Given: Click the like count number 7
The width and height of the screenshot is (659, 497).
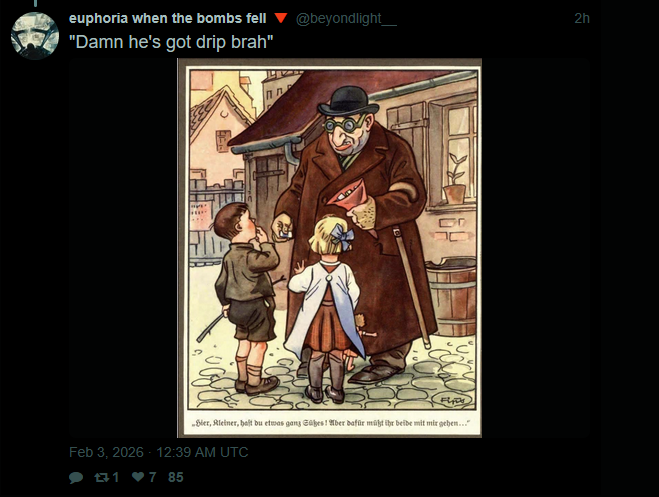Looking at the screenshot, I should tap(152, 477).
